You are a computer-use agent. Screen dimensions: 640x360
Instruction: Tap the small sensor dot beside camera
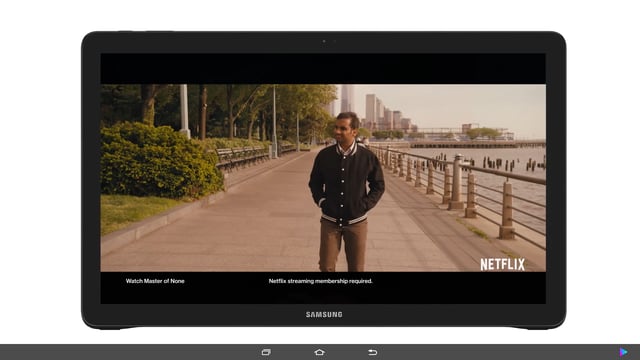coord(335,41)
